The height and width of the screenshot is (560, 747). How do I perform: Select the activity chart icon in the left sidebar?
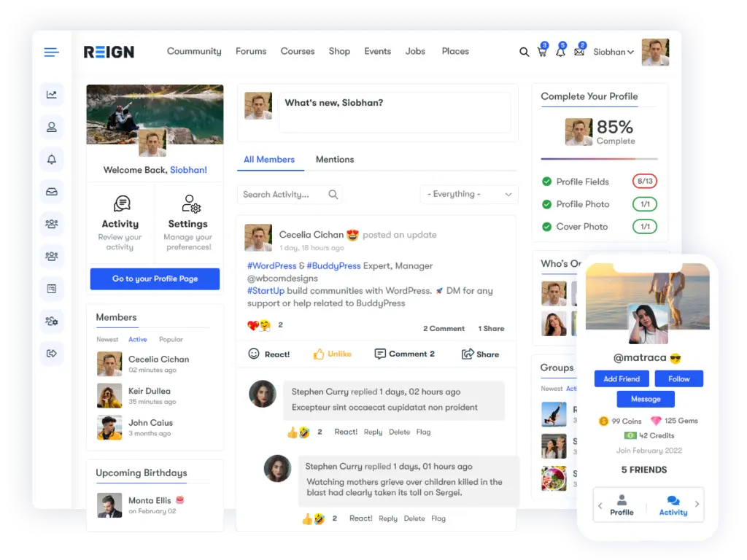click(x=50, y=95)
